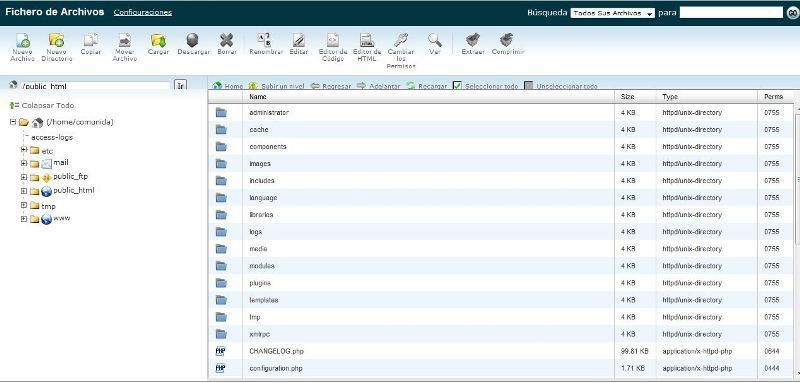Click the Regresar back arrow
800x383 pixels.
coord(331,86)
